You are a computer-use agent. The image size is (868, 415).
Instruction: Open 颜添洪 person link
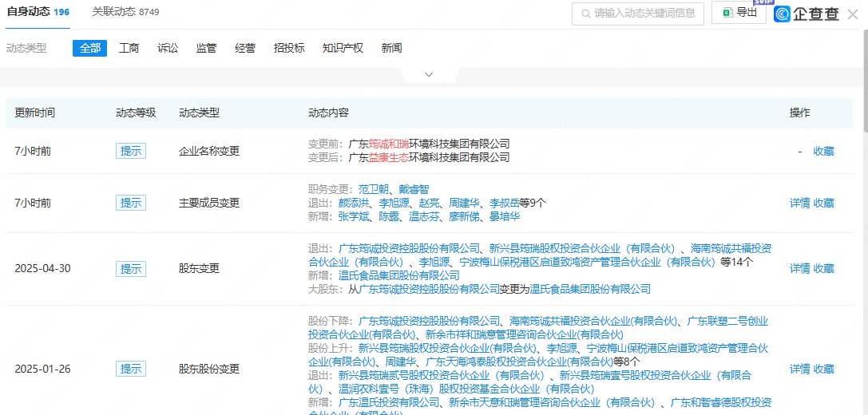(354, 203)
